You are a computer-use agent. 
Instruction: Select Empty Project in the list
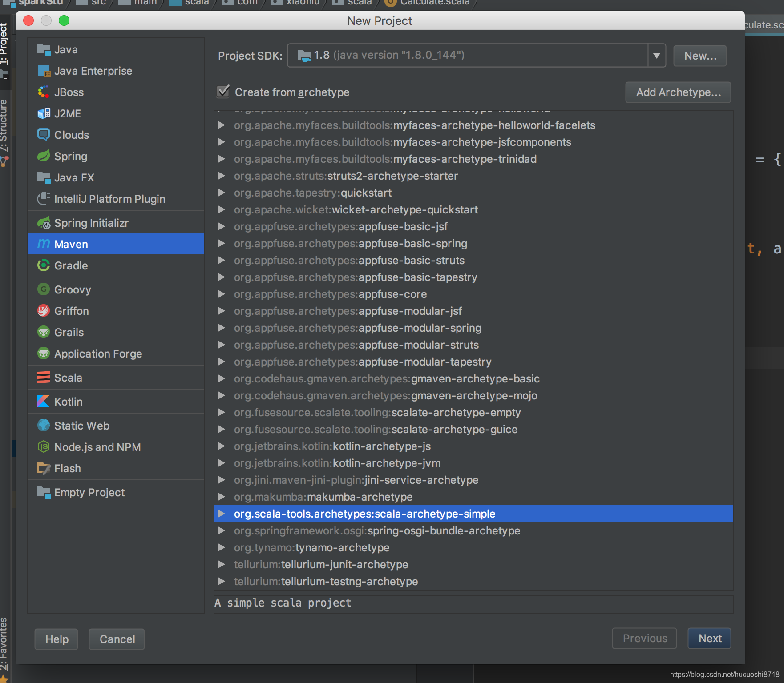pyautogui.click(x=116, y=493)
